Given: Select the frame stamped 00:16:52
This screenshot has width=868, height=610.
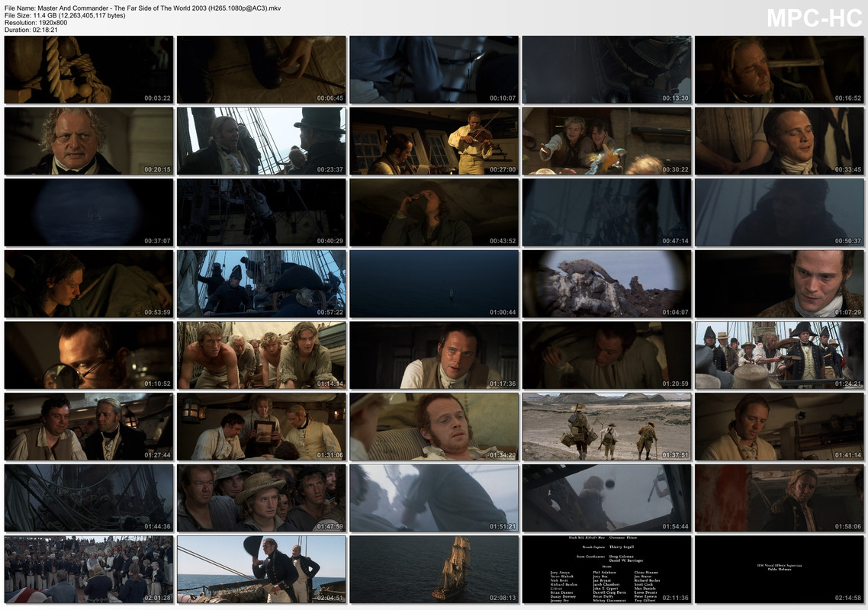Looking at the screenshot, I should click(780, 69).
